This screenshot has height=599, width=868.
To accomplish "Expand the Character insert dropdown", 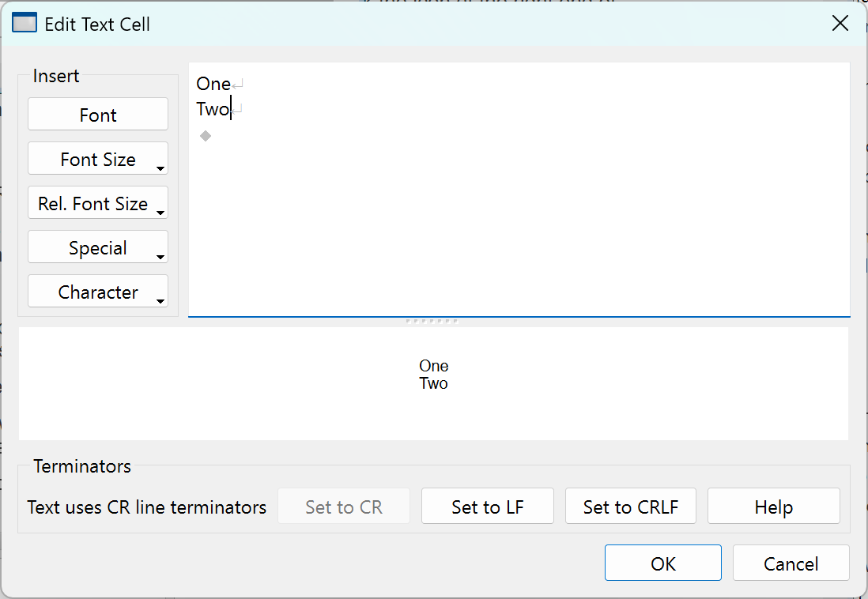I will tap(98, 292).
